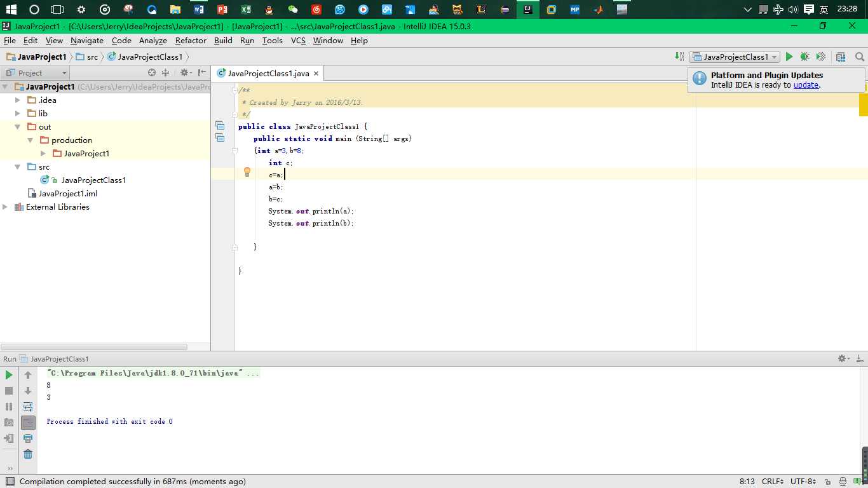This screenshot has width=868, height=488.
Task: Click Exit icon in Run panel
Action: [x=9, y=438]
